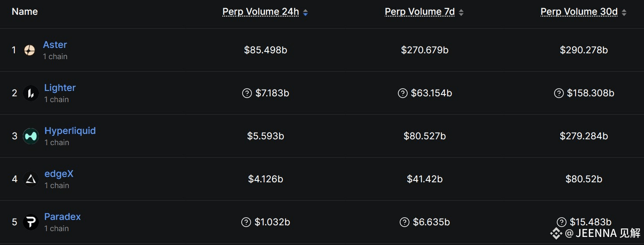Click question mark beside Paradex's $1.032b volume
Viewport: 644px width, 245px height.
[x=246, y=222]
